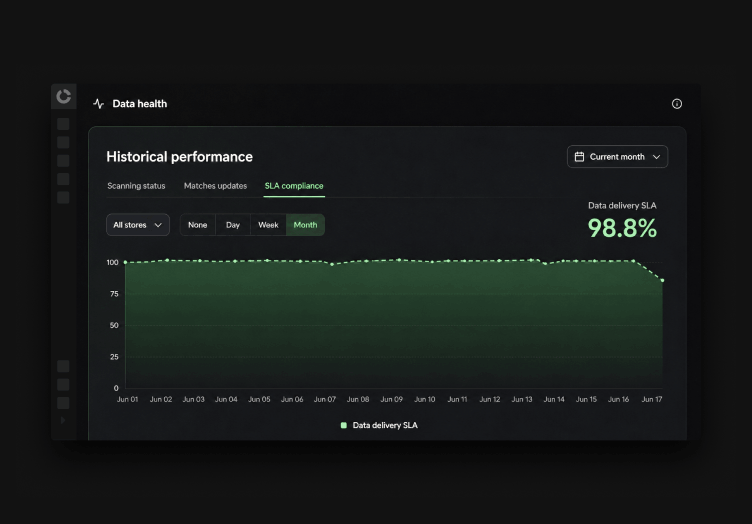Toggle the Data delivery SLA legend item
The image size is (752, 524).
pos(379,425)
